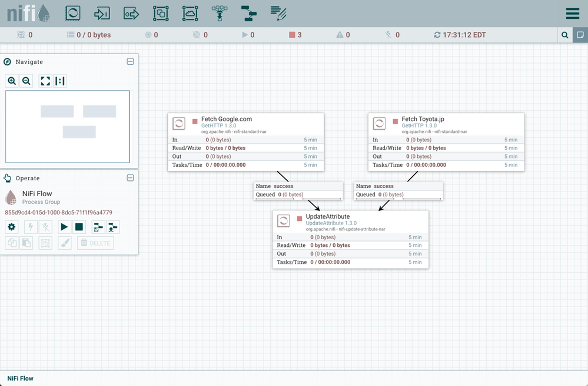Collapse the Navigate panel
The height and width of the screenshot is (386, 588).
pyautogui.click(x=131, y=62)
